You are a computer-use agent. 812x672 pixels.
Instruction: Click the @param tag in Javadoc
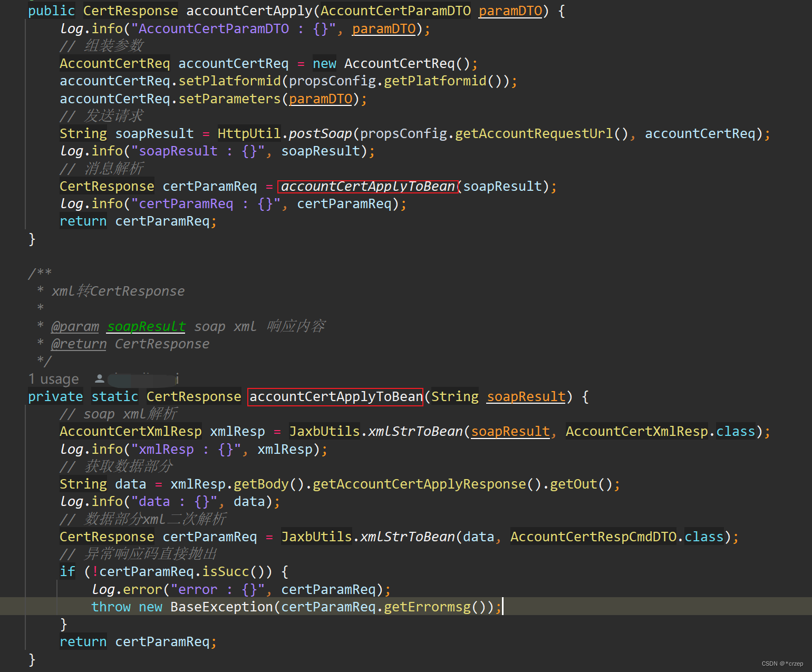coord(75,326)
